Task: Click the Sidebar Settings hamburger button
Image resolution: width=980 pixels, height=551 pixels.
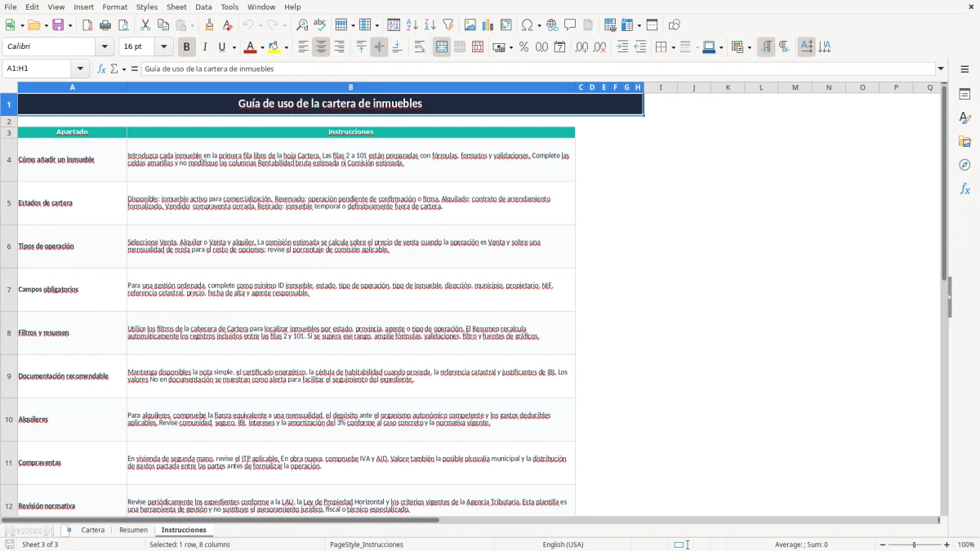Action: 964,70
